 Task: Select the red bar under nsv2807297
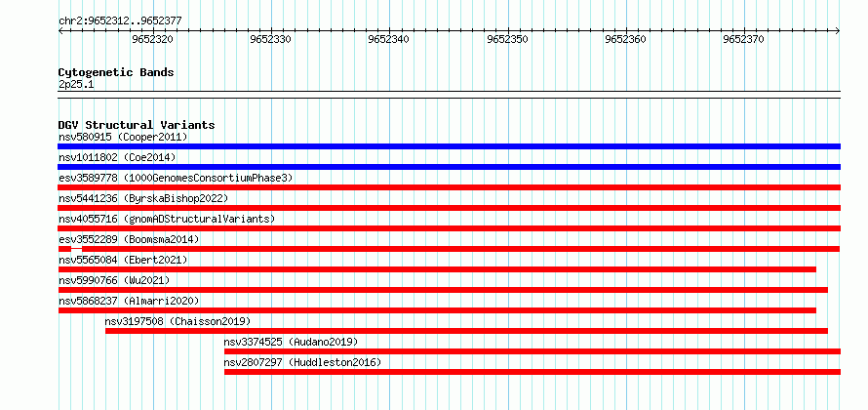coord(533,372)
